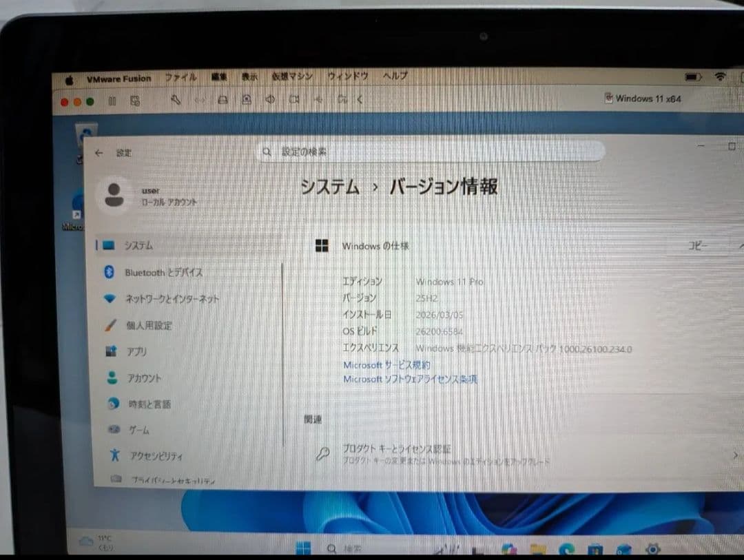
Task: Select ネットワークとインターネット in the sidebar
Action: coord(188,299)
